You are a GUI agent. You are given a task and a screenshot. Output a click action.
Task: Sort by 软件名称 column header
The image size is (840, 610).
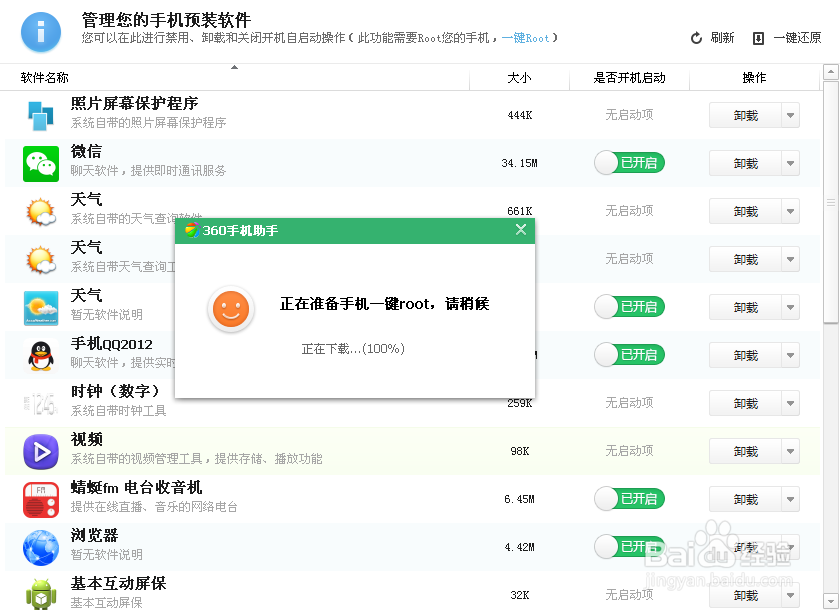click(44, 78)
